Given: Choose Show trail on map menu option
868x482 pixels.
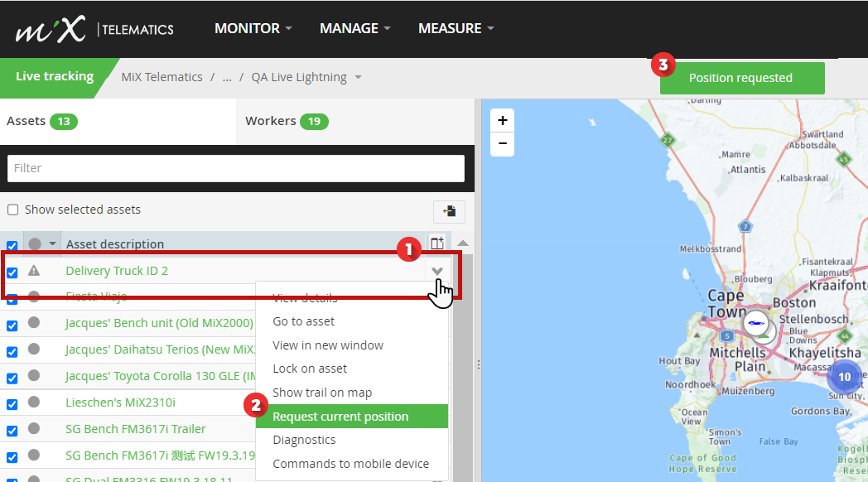Looking at the screenshot, I should (351, 393).
